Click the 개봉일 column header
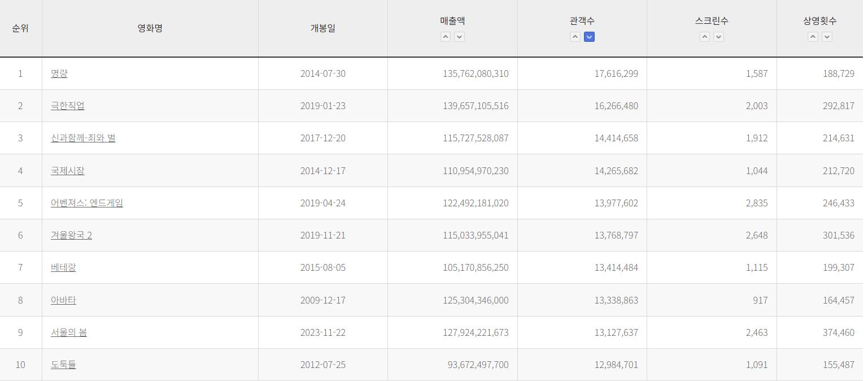The width and height of the screenshot is (868, 381). click(x=323, y=28)
